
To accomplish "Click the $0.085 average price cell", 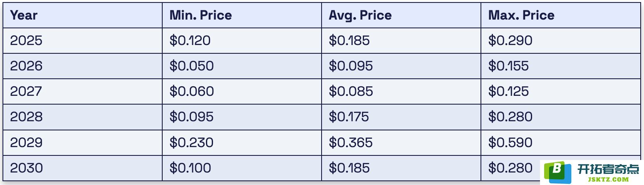I will tap(401, 91).
